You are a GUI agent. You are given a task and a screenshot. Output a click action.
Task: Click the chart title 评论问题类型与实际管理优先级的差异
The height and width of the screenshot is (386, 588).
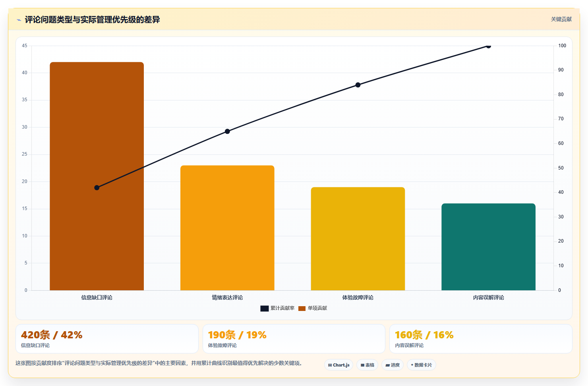pos(92,19)
